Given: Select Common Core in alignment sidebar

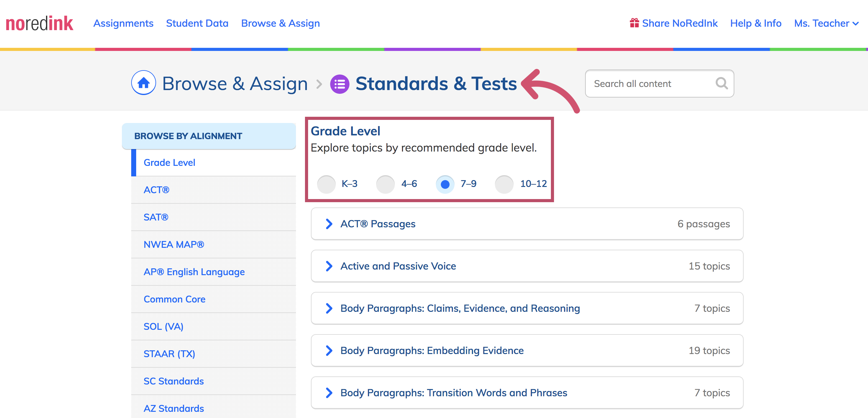Looking at the screenshot, I should pyautogui.click(x=214, y=299).
